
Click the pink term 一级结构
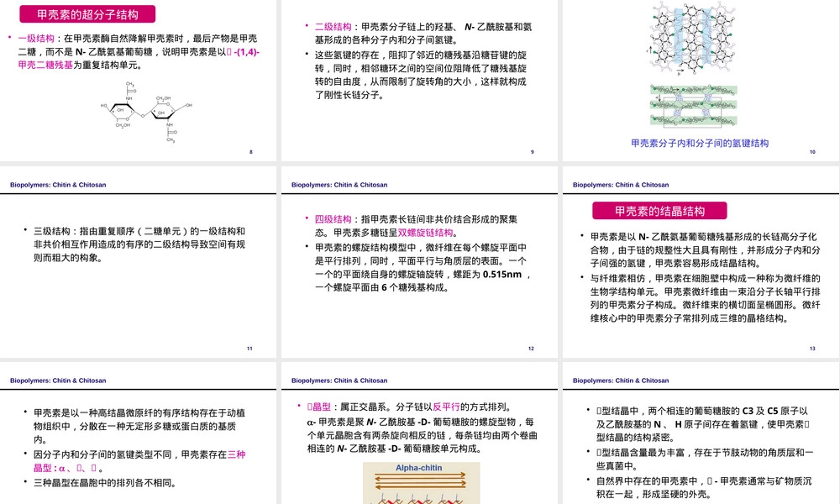click(36, 39)
